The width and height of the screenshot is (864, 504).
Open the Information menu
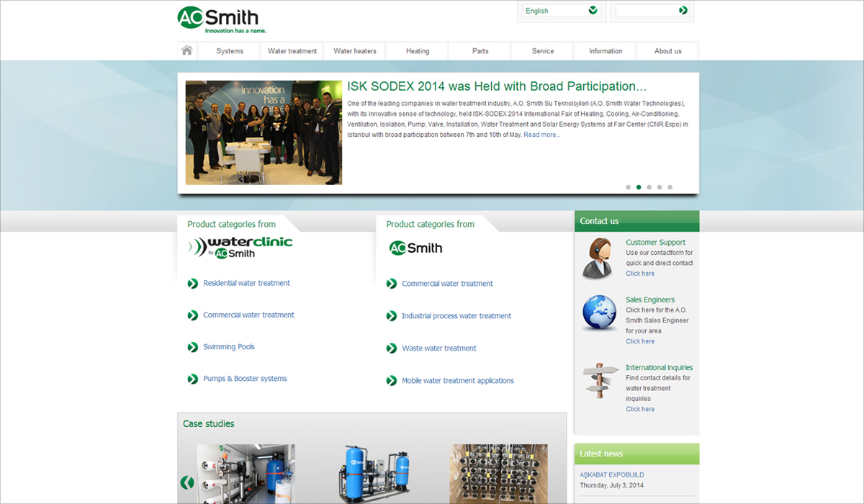pos(606,51)
